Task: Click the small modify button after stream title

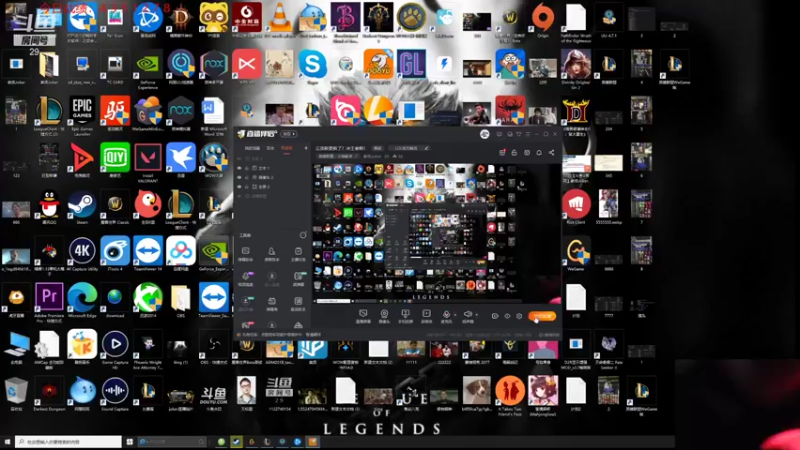Action: pyautogui.click(x=378, y=148)
